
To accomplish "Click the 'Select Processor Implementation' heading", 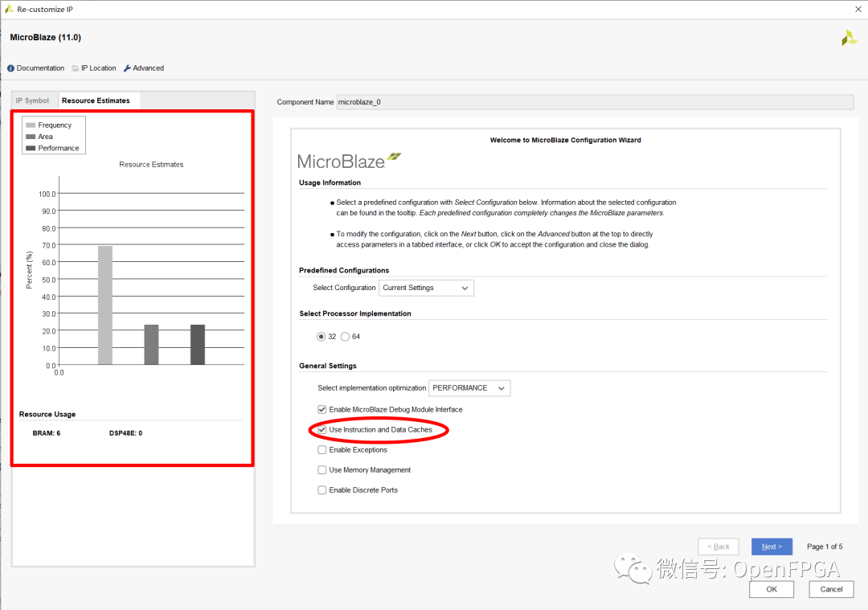I will point(355,313).
